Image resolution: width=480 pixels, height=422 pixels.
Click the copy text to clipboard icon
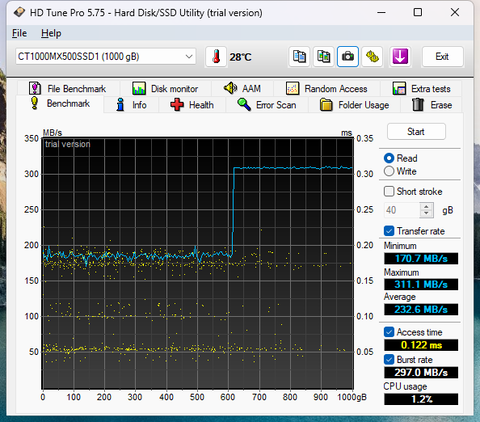click(x=299, y=57)
